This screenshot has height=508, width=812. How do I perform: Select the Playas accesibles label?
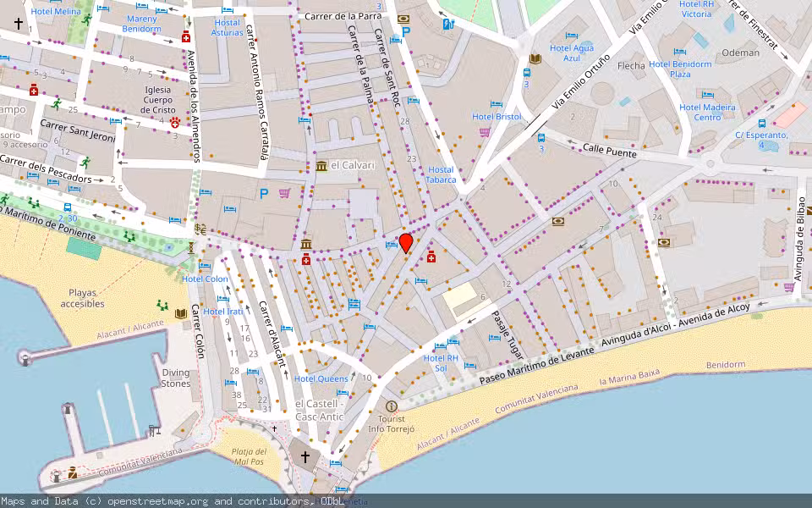pos(82,298)
